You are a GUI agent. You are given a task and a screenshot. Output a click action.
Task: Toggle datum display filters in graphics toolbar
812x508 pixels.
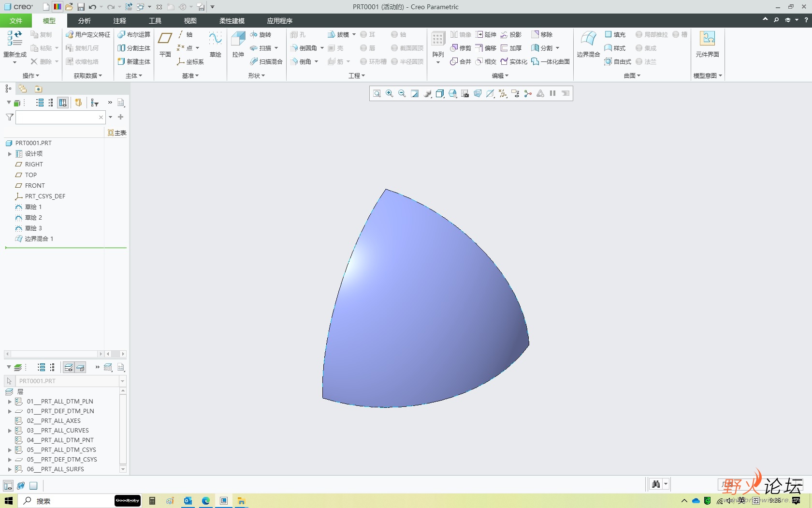coord(503,94)
